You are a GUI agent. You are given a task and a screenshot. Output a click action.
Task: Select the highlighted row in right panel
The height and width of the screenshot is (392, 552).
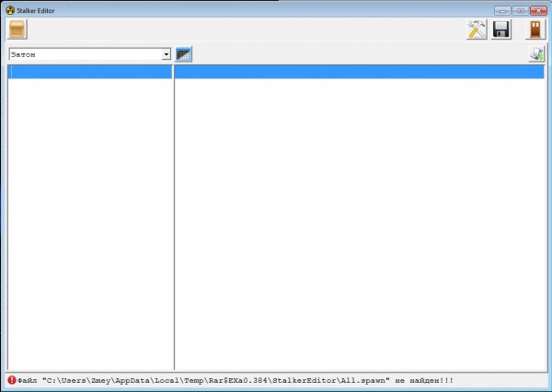pos(359,72)
